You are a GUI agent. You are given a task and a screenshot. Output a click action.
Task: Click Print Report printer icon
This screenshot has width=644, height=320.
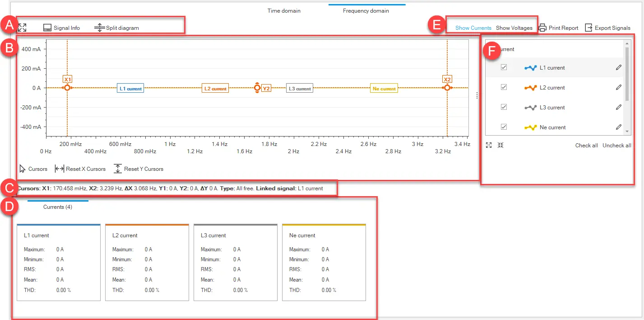coord(542,28)
